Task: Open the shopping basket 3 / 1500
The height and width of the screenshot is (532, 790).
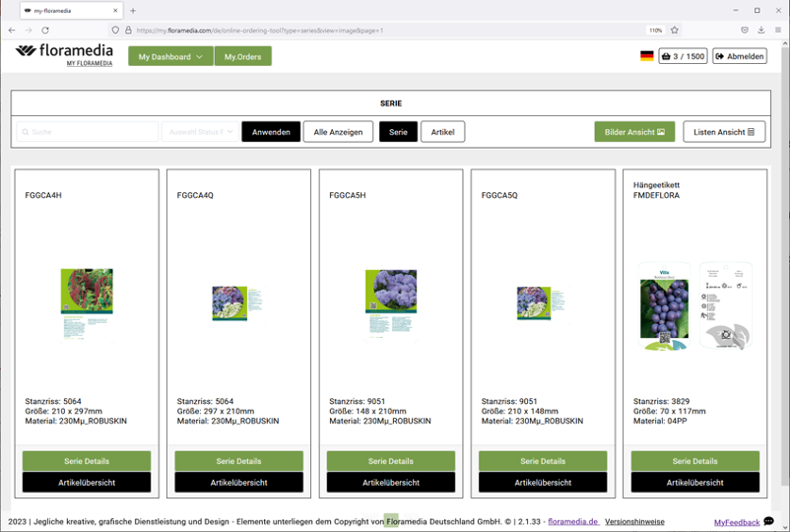Action: (683, 56)
